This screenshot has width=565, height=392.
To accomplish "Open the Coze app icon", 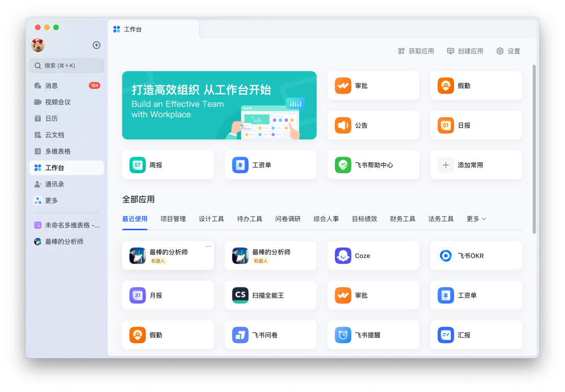I will (343, 256).
